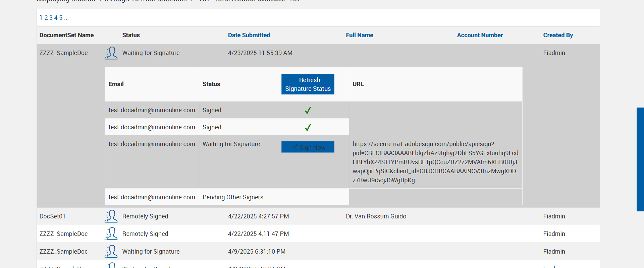Click the ellipsis for more pages
Viewport: 644px width, 268px height.
click(66, 18)
